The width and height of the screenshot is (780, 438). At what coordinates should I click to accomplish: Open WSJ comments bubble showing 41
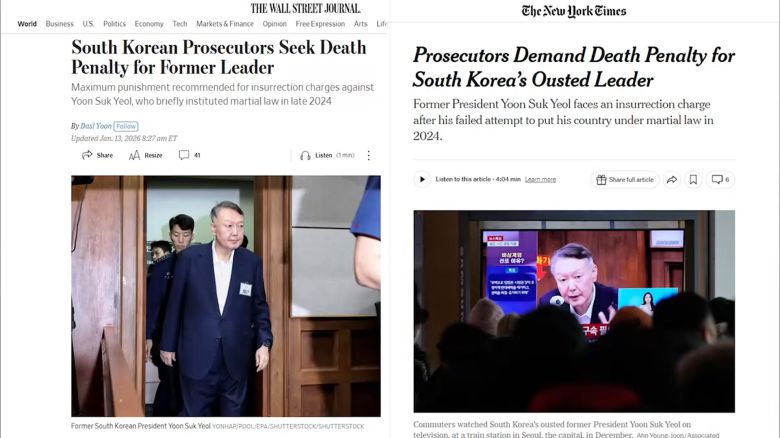[184, 155]
